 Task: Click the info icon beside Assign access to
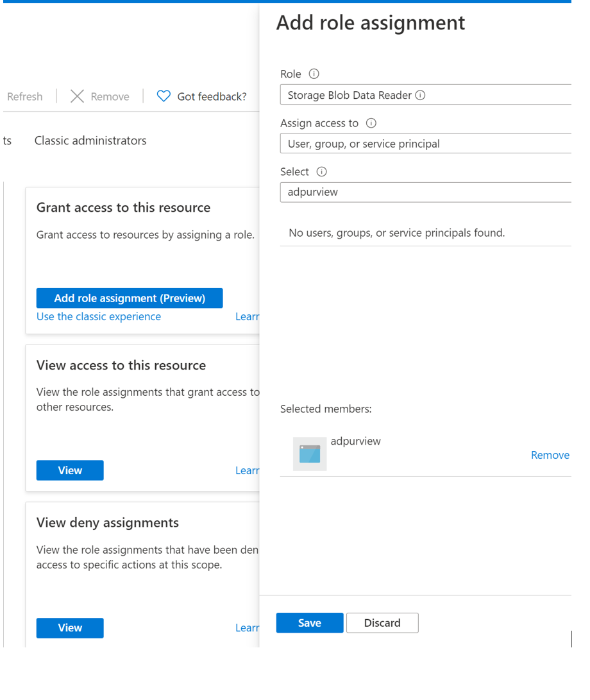tap(371, 123)
